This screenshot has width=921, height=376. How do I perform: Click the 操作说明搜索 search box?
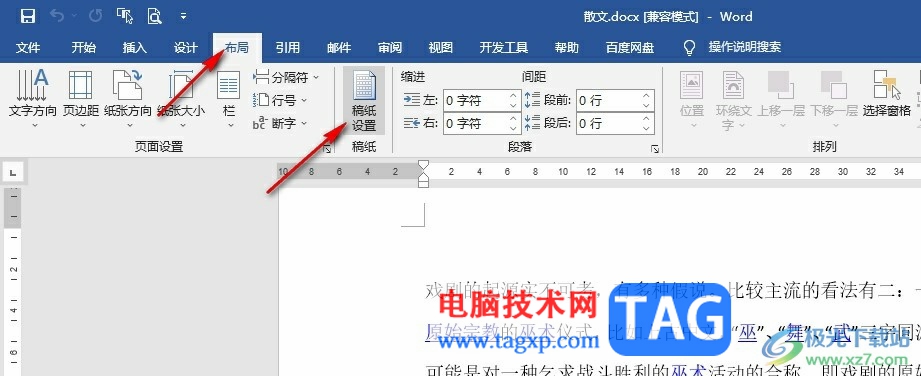click(x=745, y=48)
